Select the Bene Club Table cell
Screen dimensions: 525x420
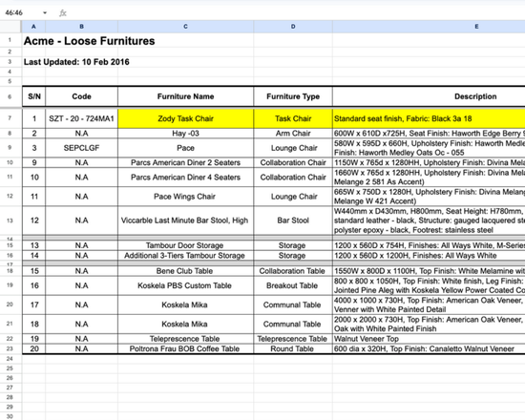click(185, 271)
